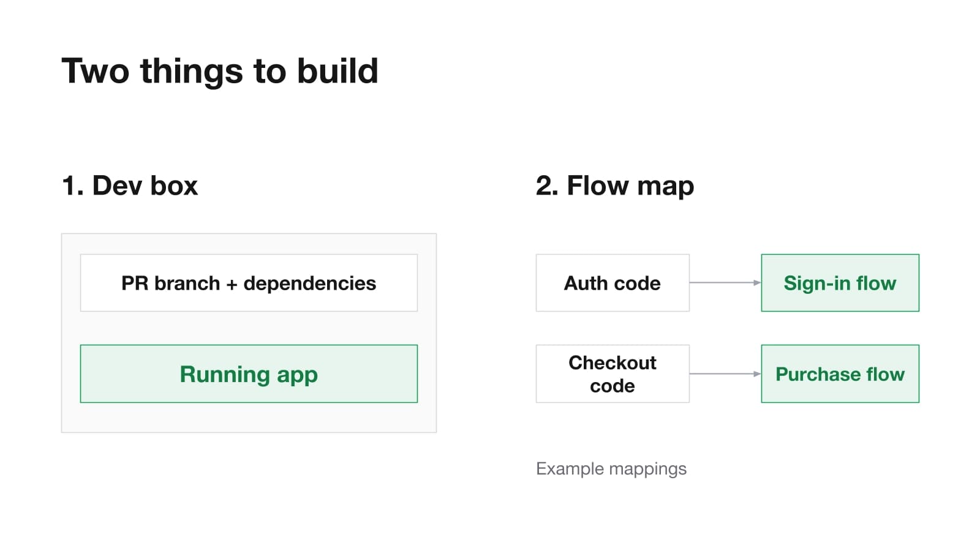Select the '1. Dev box' heading
Image resolution: width=980 pixels, height=551 pixels.
point(130,186)
